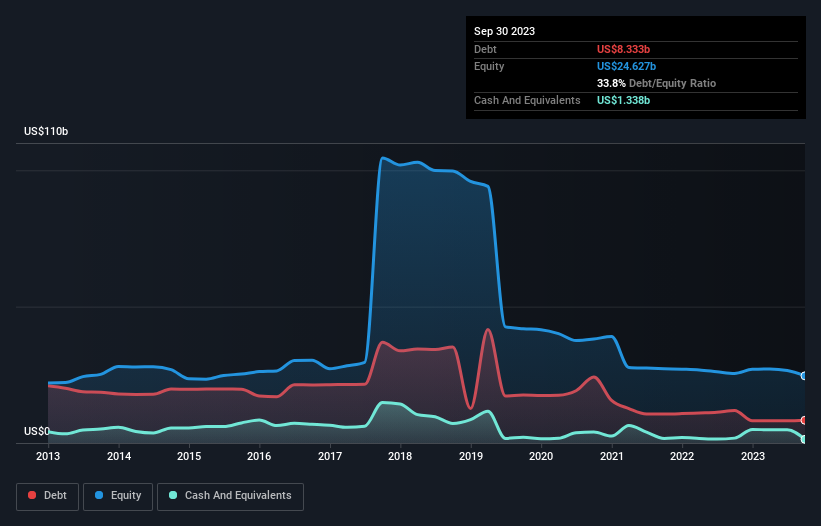The height and width of the screenshot is (526, 821).
Task: Select the 2023 x-axis label
Action: point(752,456)
